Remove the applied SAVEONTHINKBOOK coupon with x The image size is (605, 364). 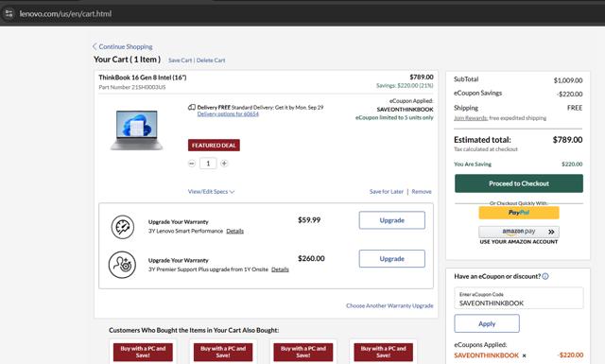point(524,355)
